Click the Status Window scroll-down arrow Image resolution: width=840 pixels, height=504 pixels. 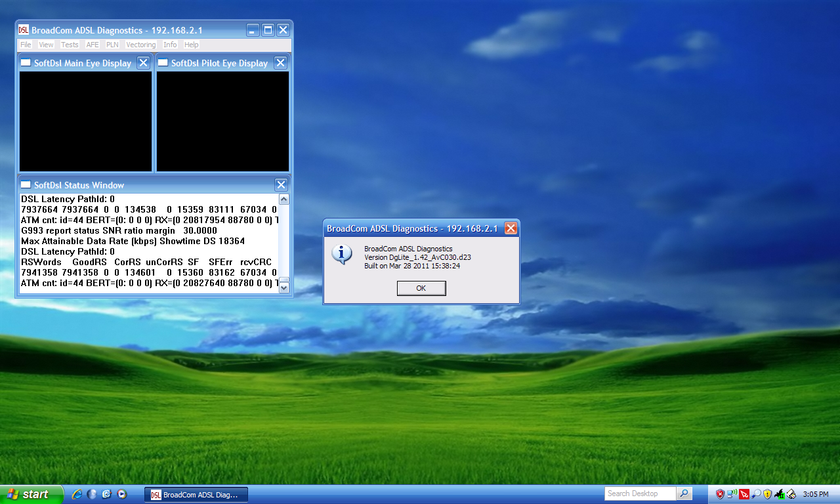coord(284,287)
